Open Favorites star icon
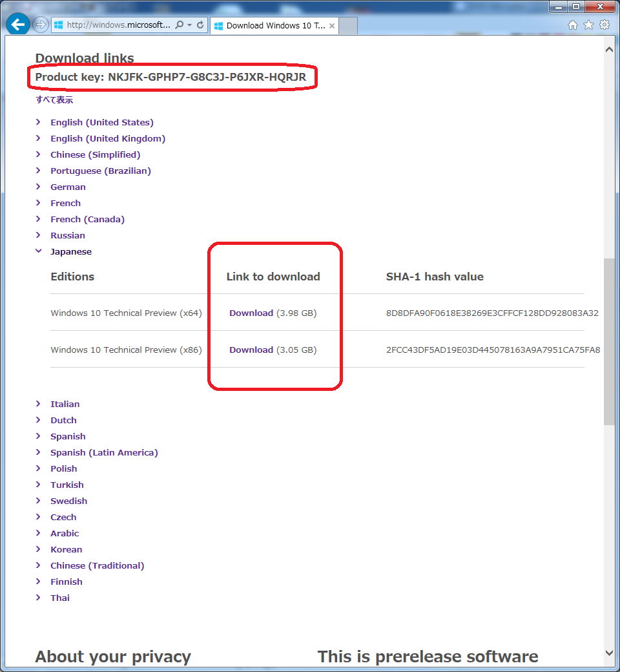The width and height of the screenshot is (620, 672). 589,25
